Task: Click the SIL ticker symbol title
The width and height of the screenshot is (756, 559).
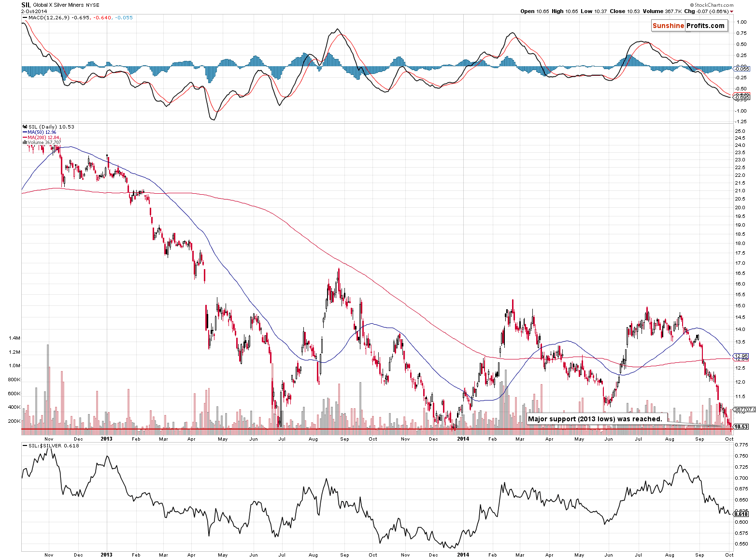Action: tap(26, 5)
